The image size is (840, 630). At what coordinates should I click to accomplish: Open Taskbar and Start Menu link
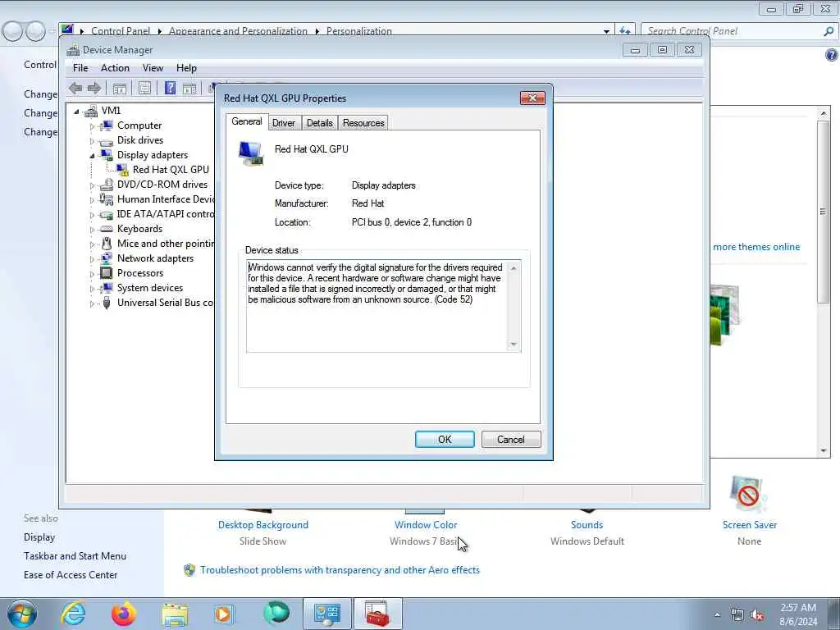pyautogui.click(x=75, y=556)
